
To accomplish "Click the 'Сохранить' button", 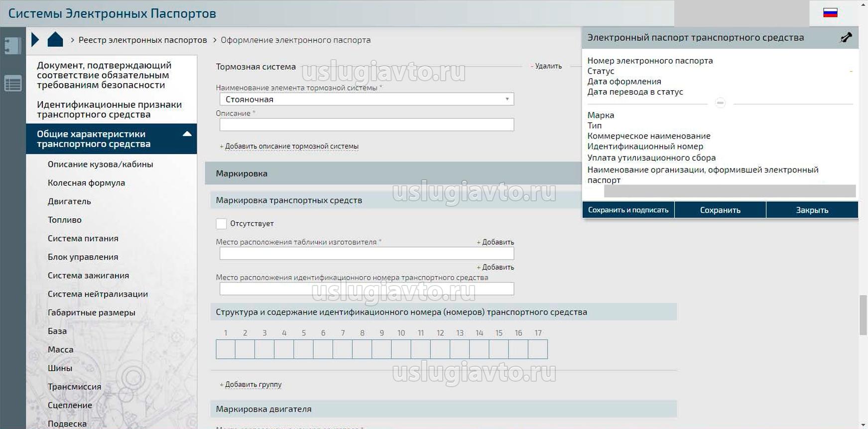I will pyautogui.click(x=720, y=210).
